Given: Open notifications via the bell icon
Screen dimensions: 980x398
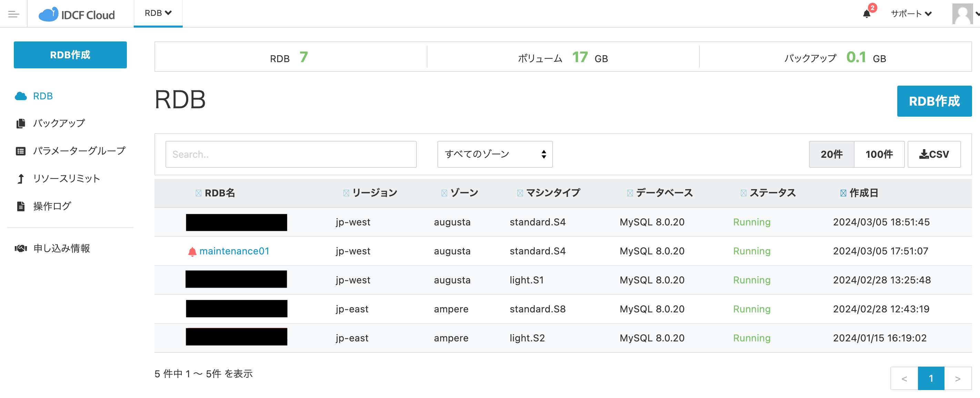Looking at the screenshot, I should point(867,14).
